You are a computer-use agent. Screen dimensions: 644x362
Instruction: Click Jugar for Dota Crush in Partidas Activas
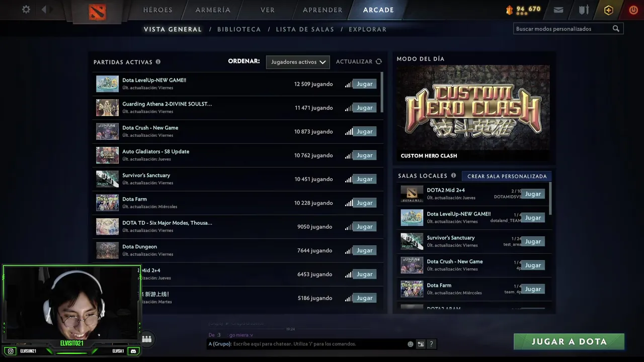(365, 132)
